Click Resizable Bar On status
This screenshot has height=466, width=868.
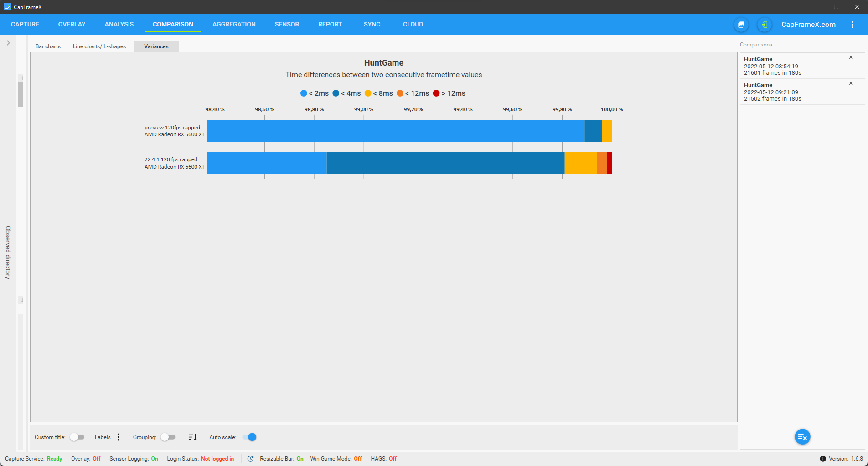pos(282,459)
